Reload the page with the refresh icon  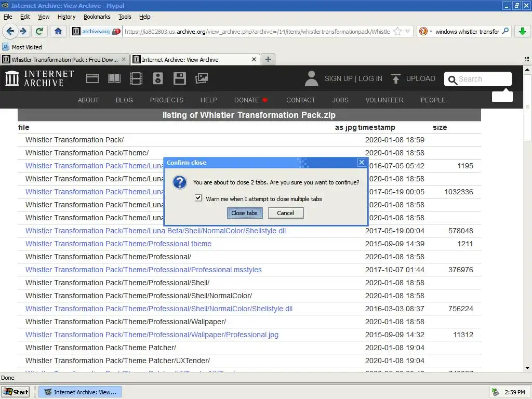[x=39, y=32]
